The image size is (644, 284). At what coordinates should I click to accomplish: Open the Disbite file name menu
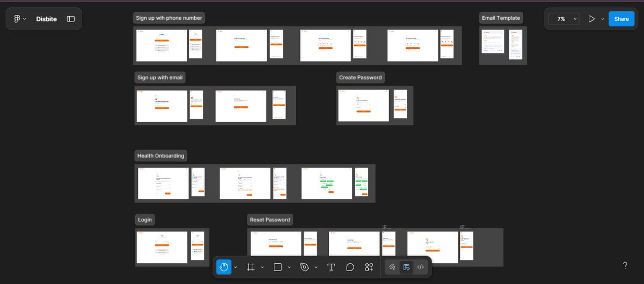[47, 19]
